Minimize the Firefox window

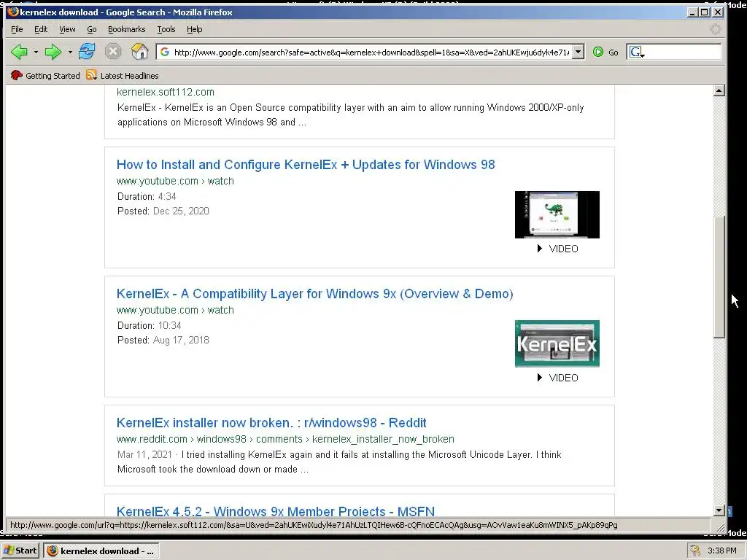click(693, 12)
